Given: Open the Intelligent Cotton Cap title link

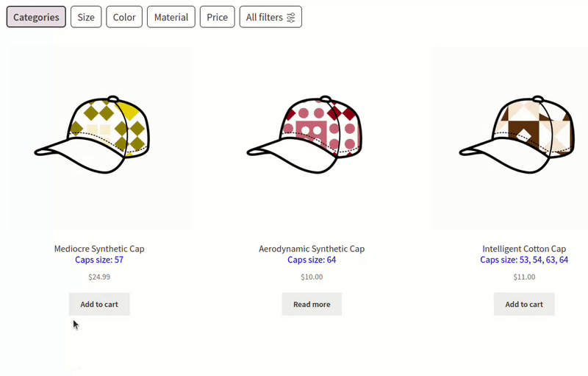Looking at the screenshot, I should coord(524,249).
